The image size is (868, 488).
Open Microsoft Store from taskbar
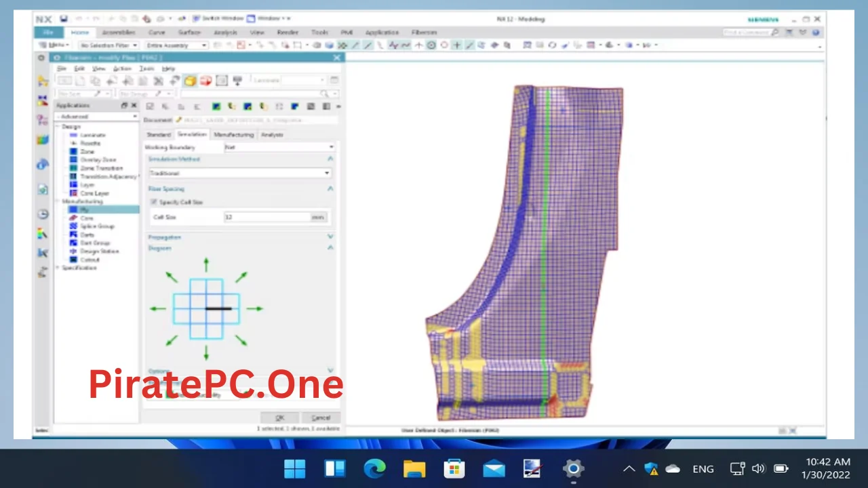click(454, 468)
